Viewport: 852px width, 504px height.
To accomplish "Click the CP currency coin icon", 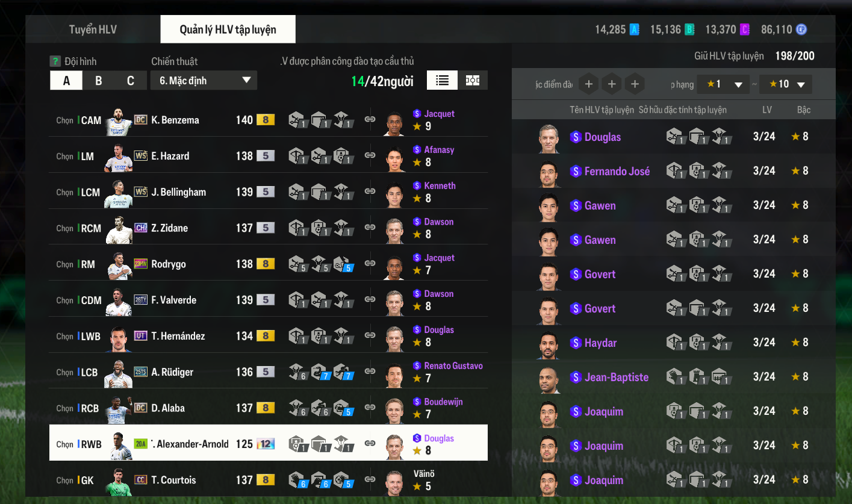I will coord(801,30).
